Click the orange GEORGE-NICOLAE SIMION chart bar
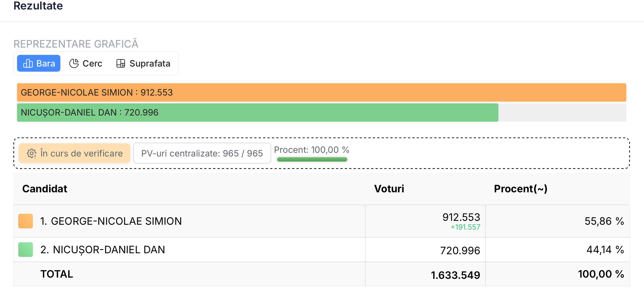This screenshot has height=292, width=644. (321, 93)
